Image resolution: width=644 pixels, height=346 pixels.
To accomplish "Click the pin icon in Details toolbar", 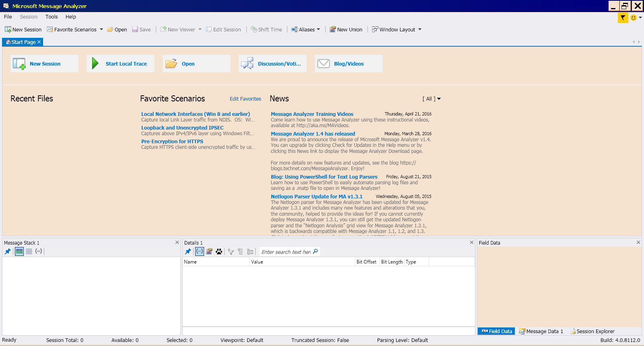I will 188,251.
